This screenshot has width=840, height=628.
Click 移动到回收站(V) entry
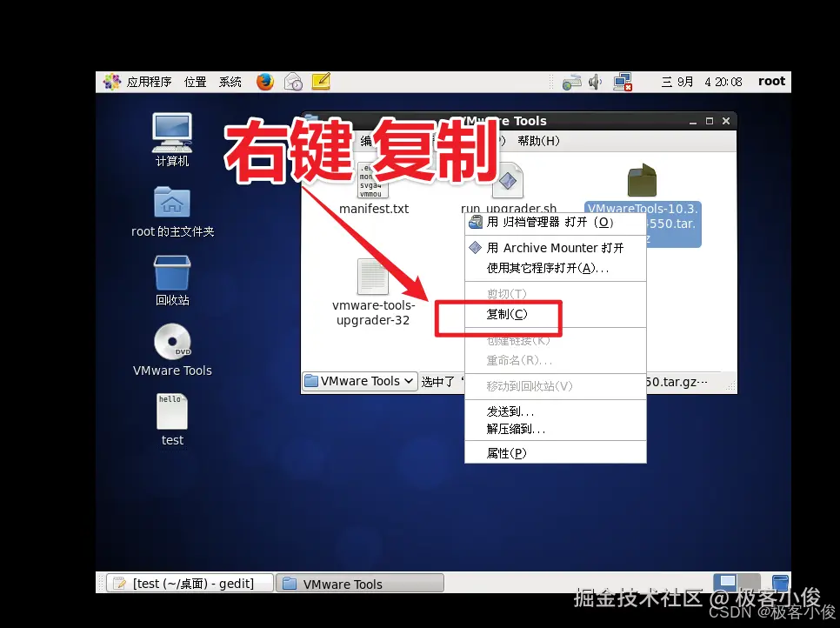tap(555, 386)
